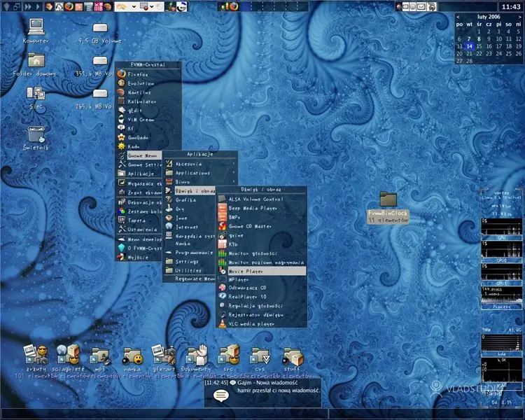Click Regenerate Menu in the Aplikacje menu
525x420 pixels.
click(x=190, y=279)
